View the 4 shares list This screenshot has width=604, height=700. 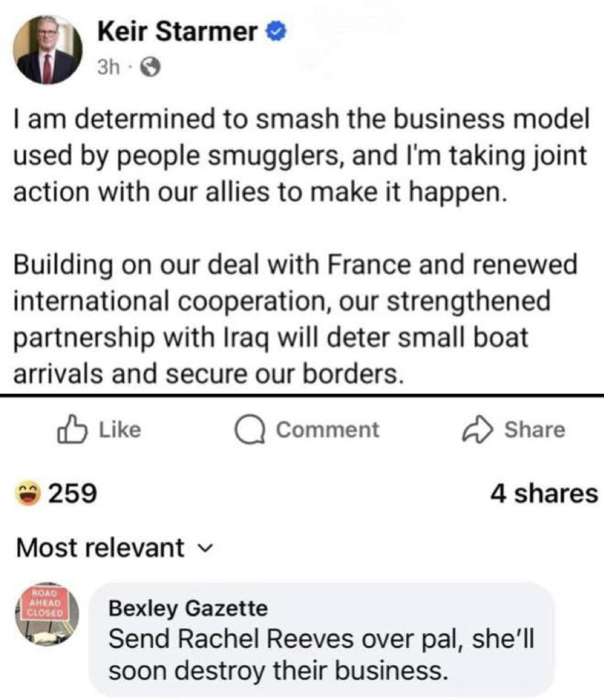(543, 492)
